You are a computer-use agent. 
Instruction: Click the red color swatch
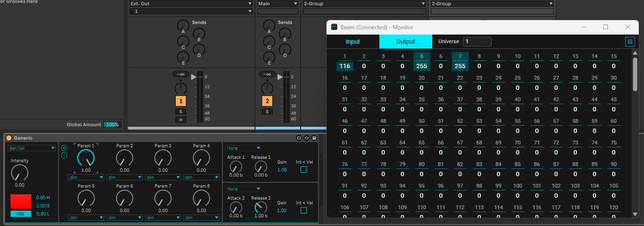click(x=21, y=202)
